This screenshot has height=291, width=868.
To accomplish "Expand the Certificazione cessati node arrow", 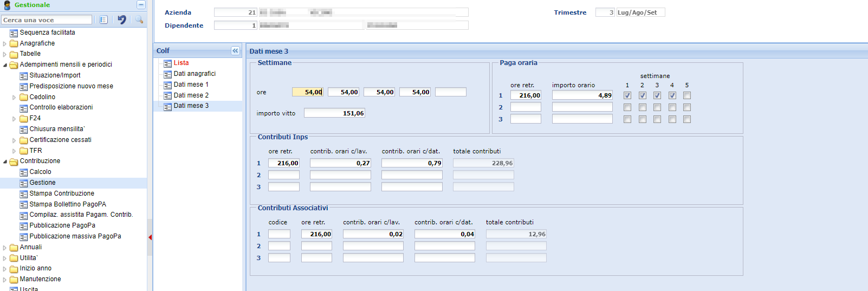I will pos(15,140).
